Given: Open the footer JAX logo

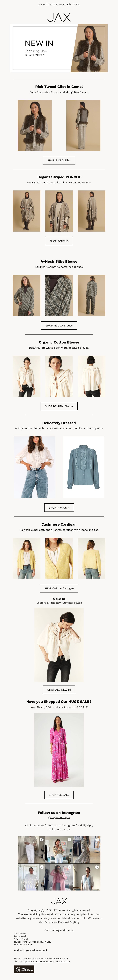Looking at the screenshot, I should tap(59, 901).
